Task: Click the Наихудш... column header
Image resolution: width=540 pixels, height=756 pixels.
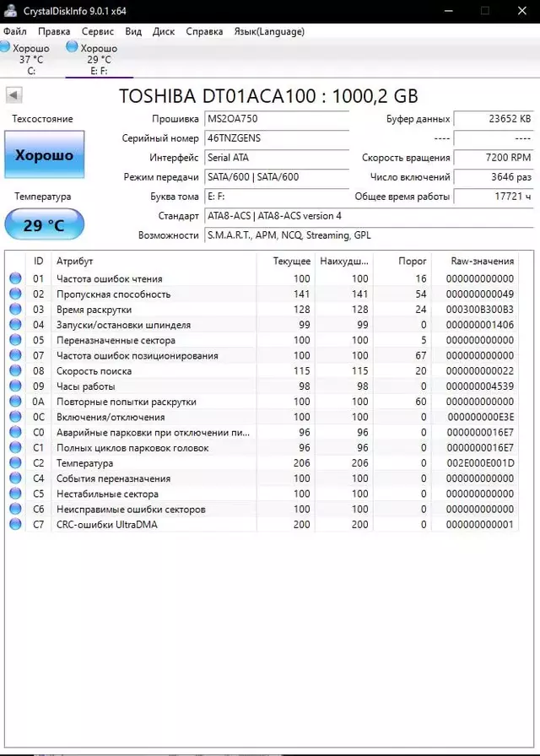Action: coord(344,261)
